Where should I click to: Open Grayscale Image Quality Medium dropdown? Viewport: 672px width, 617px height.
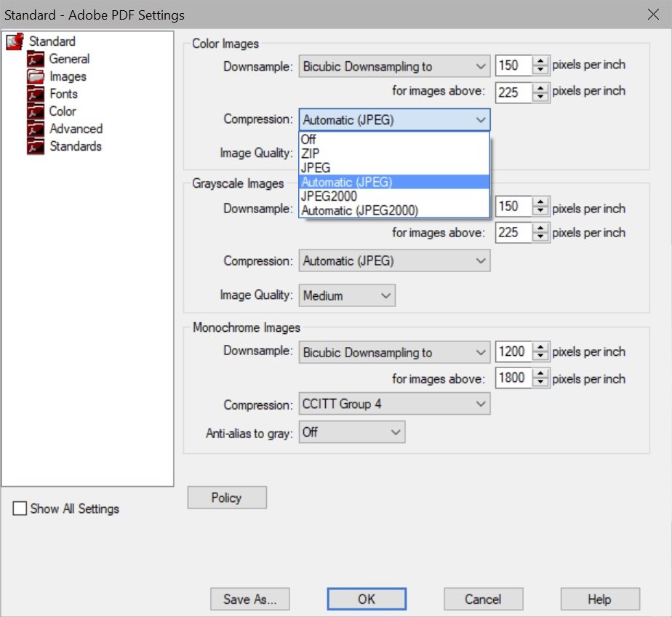point(347,295)
